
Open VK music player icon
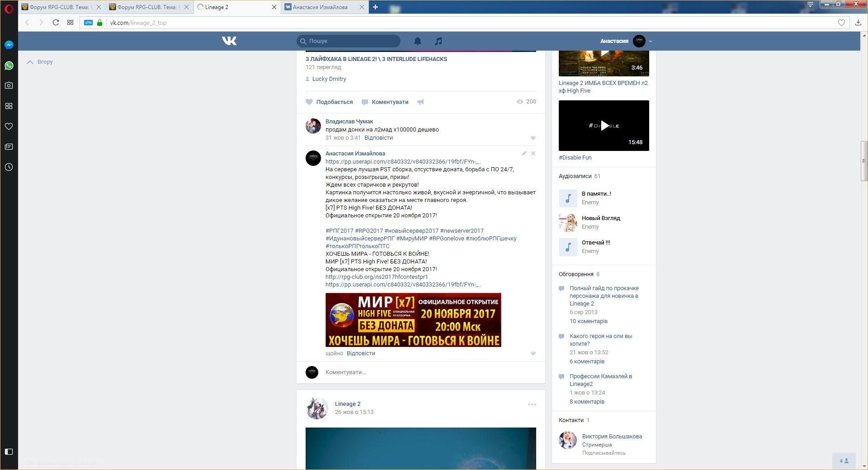pos(438,41)
